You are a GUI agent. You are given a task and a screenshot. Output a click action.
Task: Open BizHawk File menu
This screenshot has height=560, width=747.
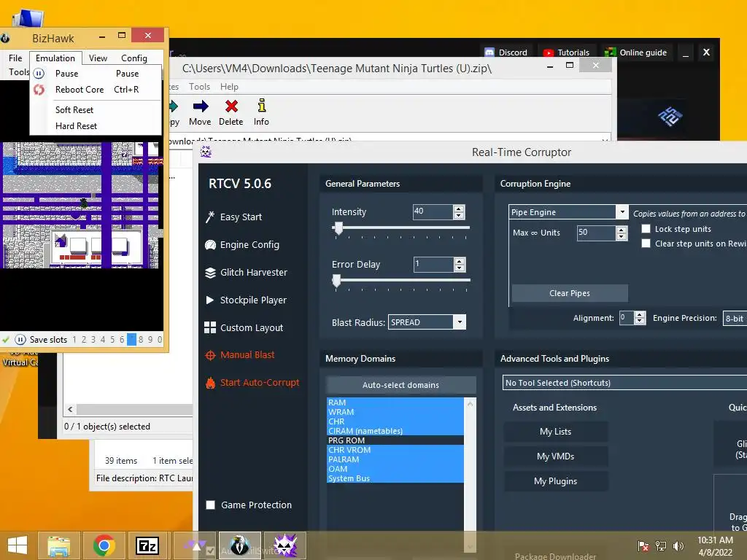15,58
